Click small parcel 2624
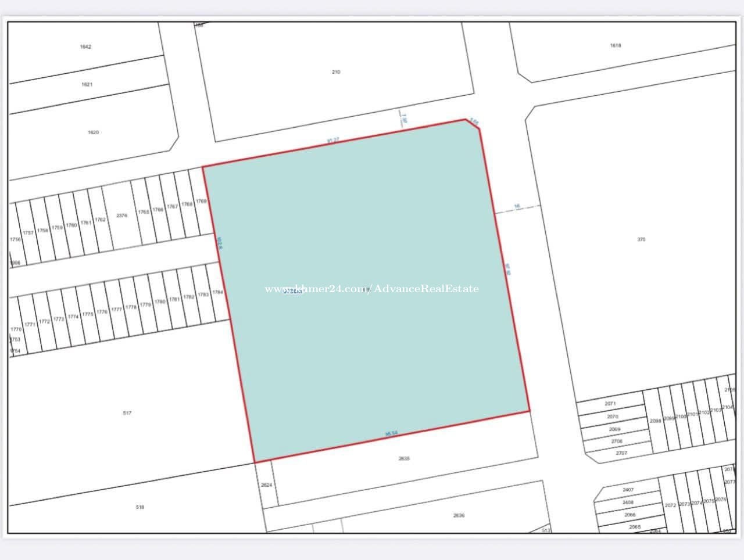 pos(266,484)
